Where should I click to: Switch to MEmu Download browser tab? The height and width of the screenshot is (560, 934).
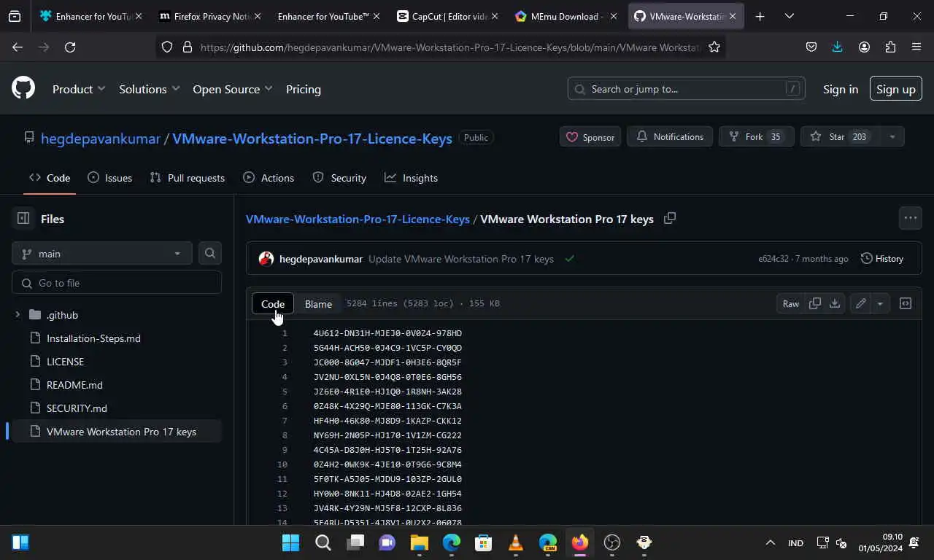(x=566, y=16)
